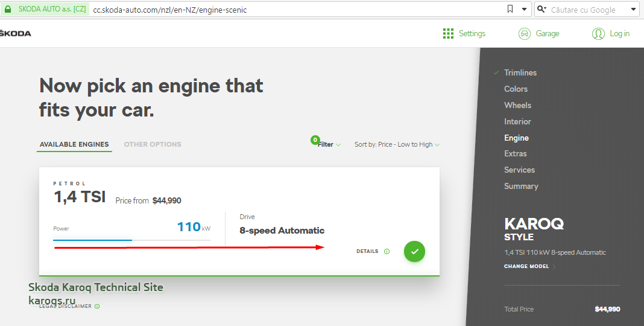The height and width of the screenshot is (326, 644).
Task: Open the Settings link
Action: tap(472, 34)
